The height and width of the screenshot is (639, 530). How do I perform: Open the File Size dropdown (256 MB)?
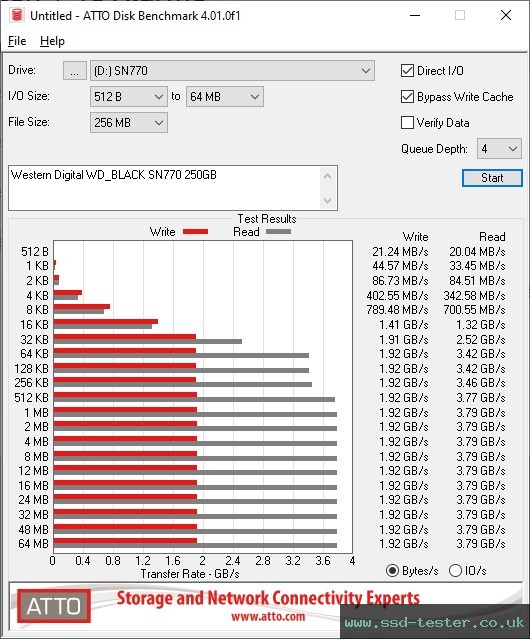pos(129,123)
